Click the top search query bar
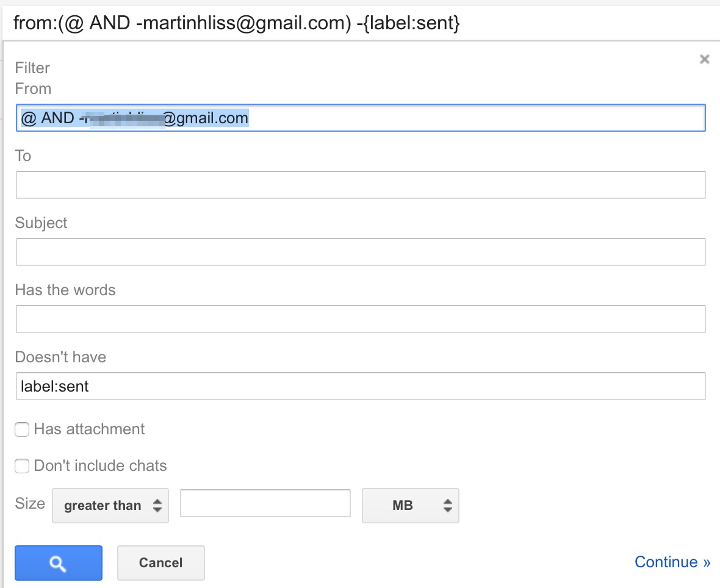The image size is (720, 588). [360, 23]
